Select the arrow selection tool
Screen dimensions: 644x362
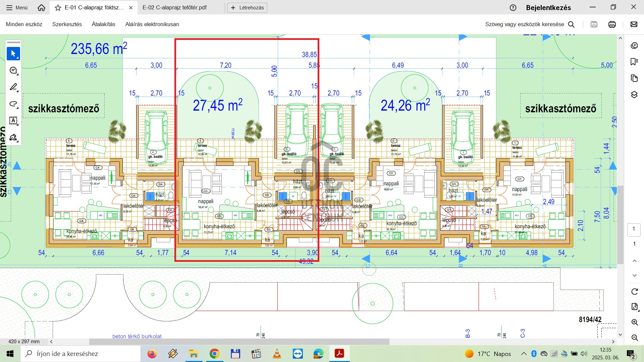tap(13, 54)
